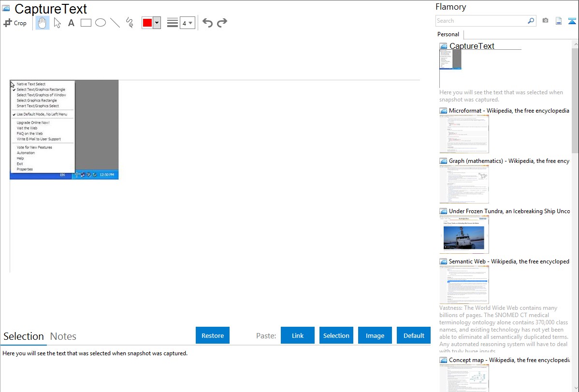Pick the ellipse drawing tool

(101, 23)
